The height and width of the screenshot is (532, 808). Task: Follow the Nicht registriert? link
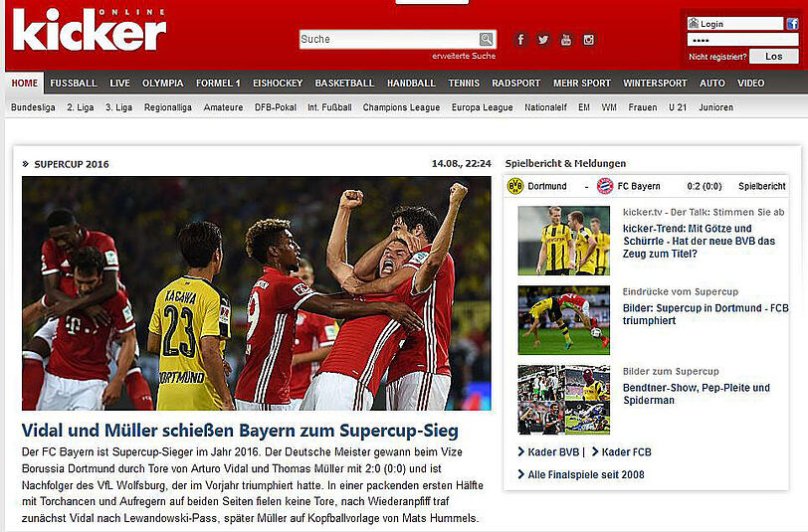pos(717,57)
